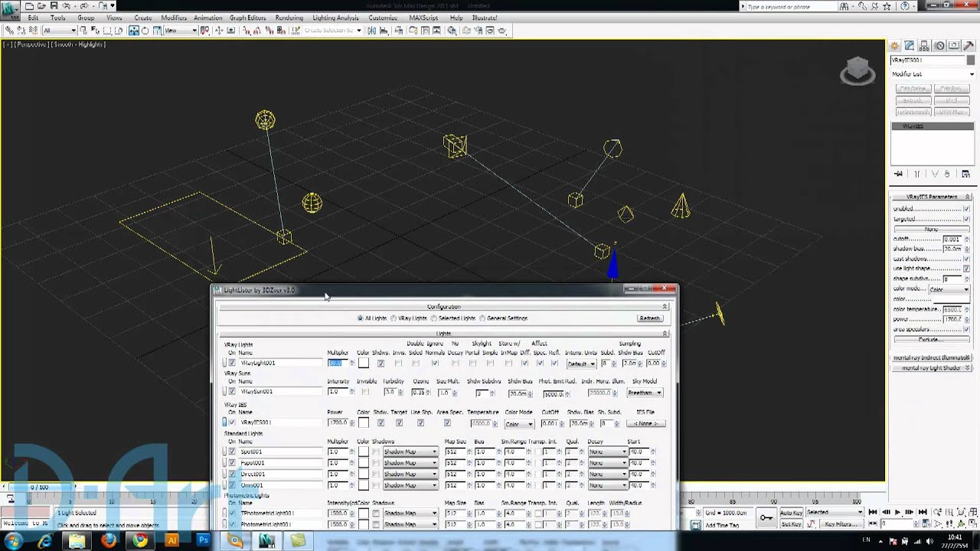
Task: Click the IES File '< None >' button
Action: (646, 423)
